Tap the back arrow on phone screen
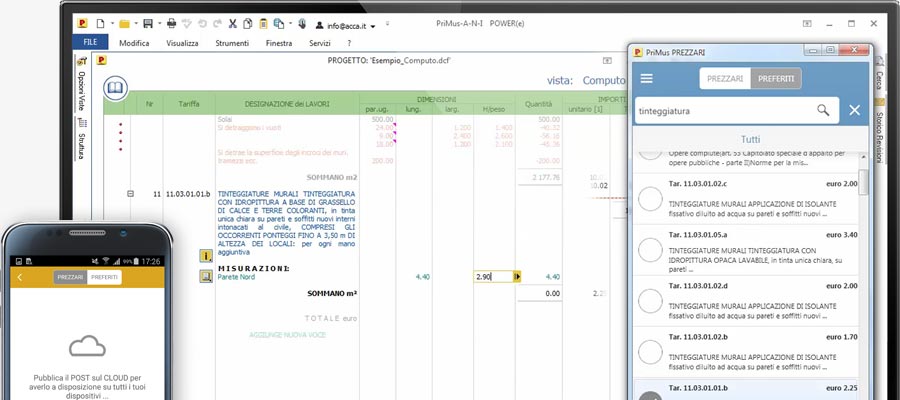Image resolution: width=900 pixels, height=400 pixels. [20, 277]
